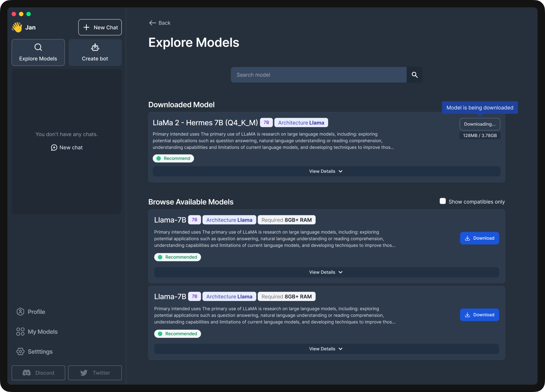Select the Explore Models tab

(38, 52)
